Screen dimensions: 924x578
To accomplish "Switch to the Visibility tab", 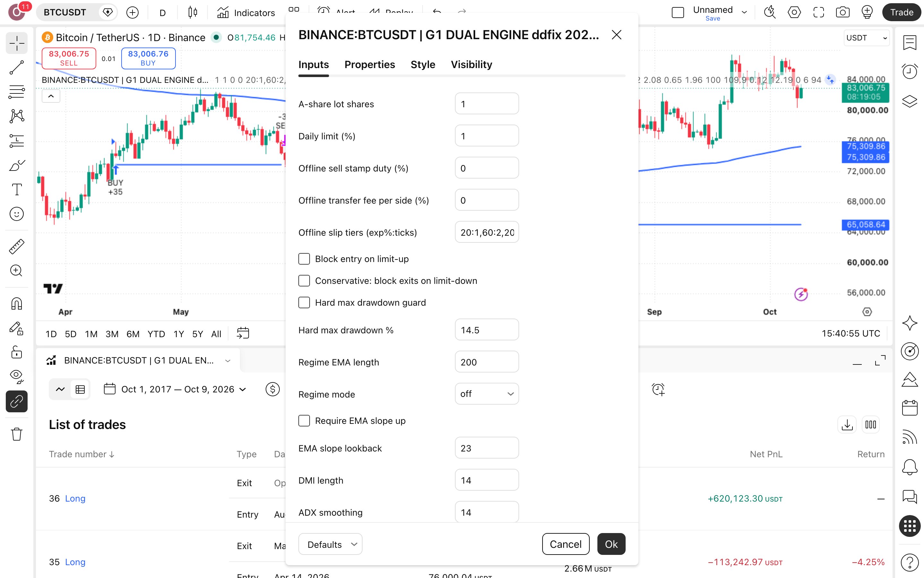I will 472,65.
